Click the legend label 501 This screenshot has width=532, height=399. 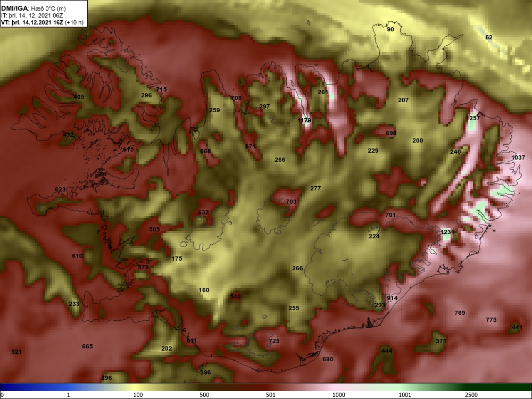pos(271,395)
